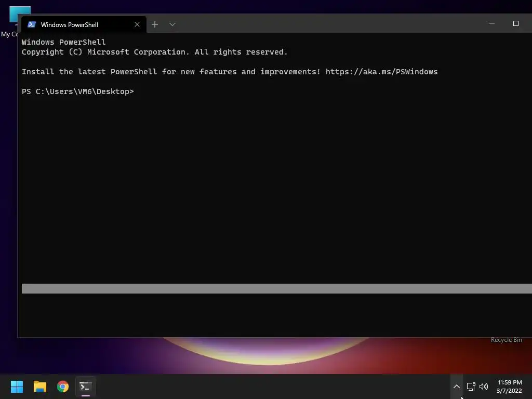This screenshot has height=399, width=532.
Task: Open the aka.ms/PSWindows link
Action: (x=381, y=72)
